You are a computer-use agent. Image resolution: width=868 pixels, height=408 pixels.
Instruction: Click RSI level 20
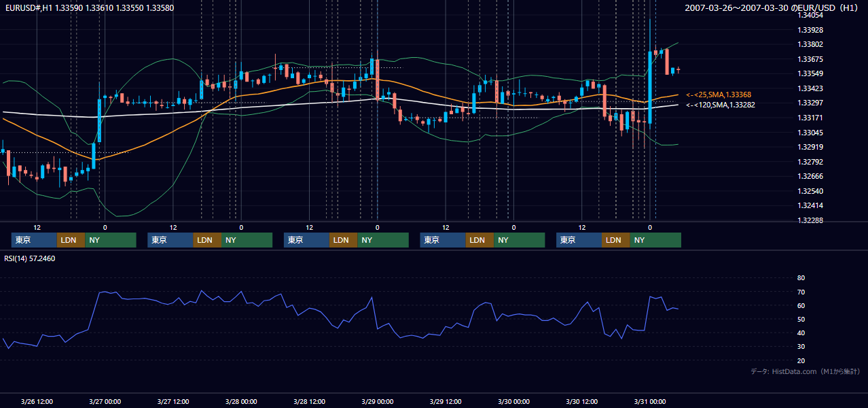(x=801, y=360)
